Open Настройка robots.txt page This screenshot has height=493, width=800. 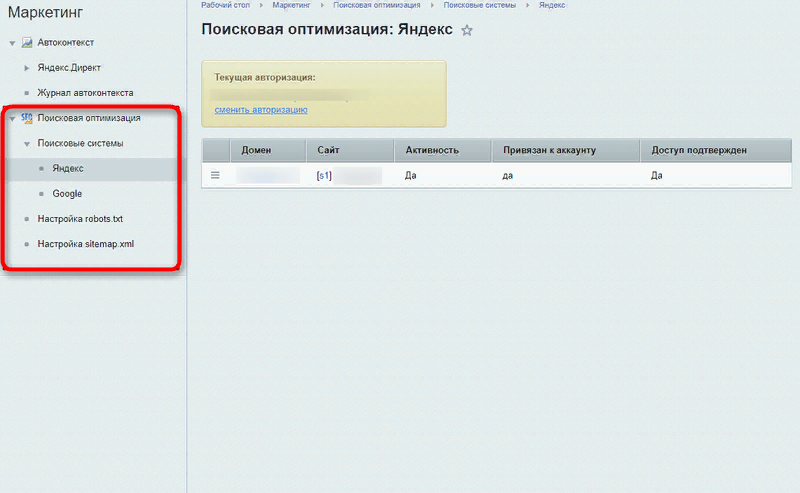[x=80, y=218]
